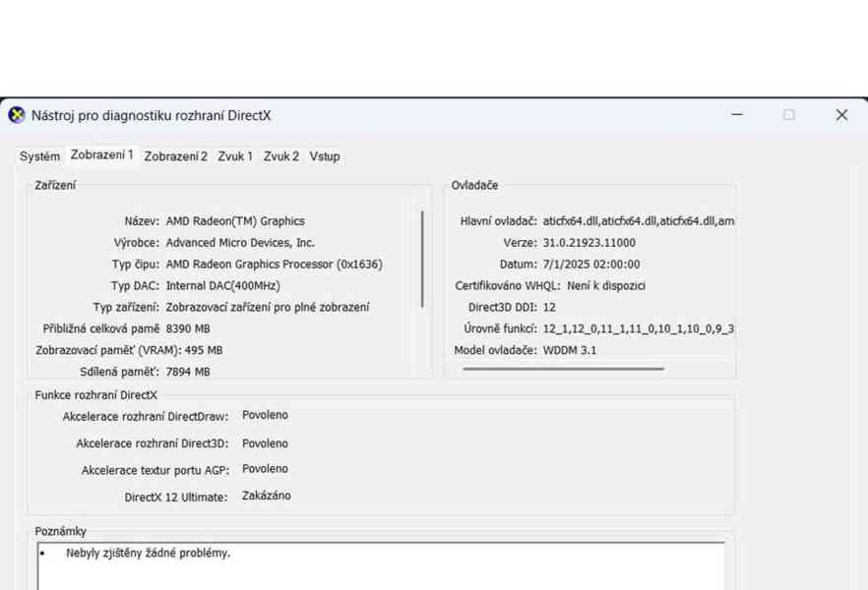Reselect the active Zobrazení 1 tab
Viewport: 868px width, 590px height.
click(x=101, y=155)
